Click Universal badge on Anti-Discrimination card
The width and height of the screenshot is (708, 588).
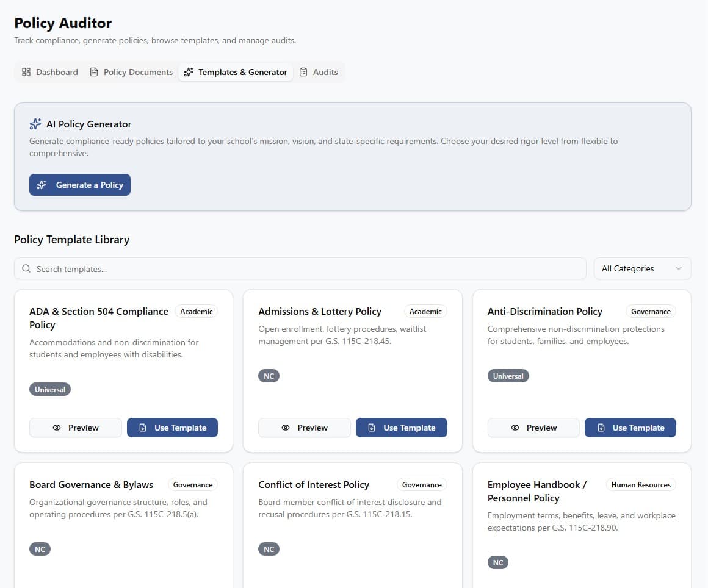click(508, 376)
